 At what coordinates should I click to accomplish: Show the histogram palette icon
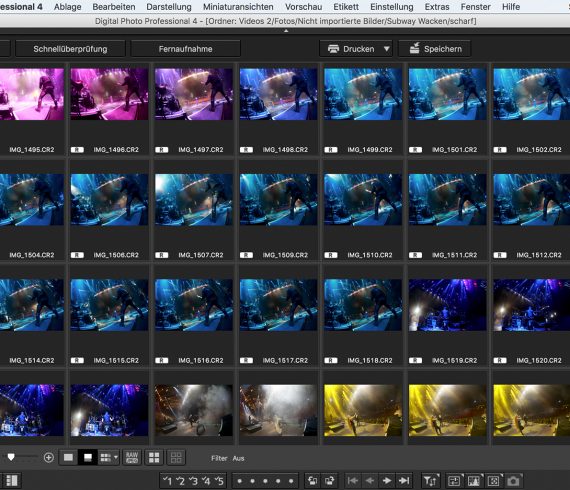point(474,481)
